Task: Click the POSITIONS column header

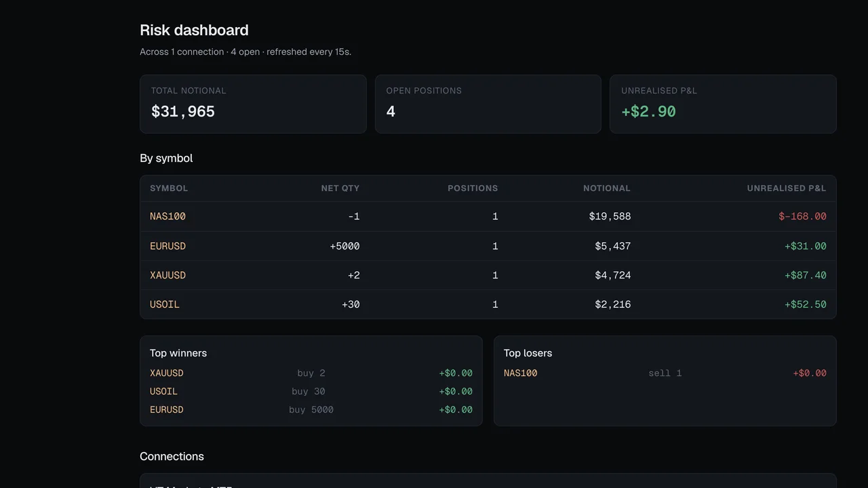Action: click(473, 188)
